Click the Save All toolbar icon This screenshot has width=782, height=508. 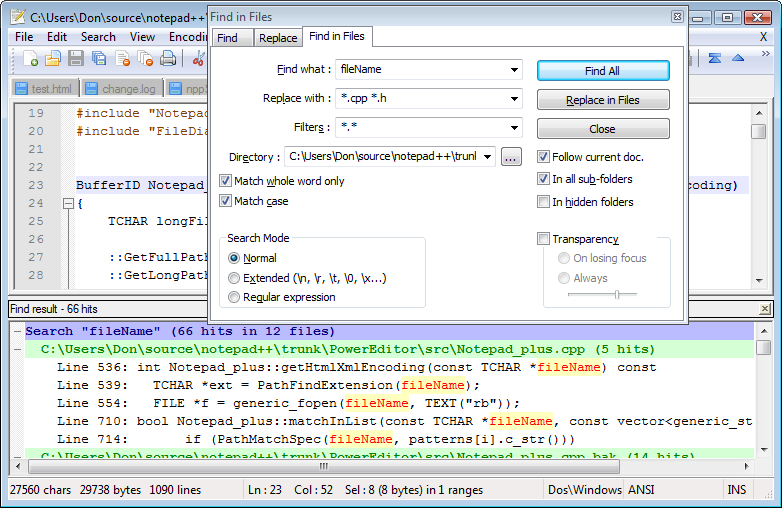point(99,59)
